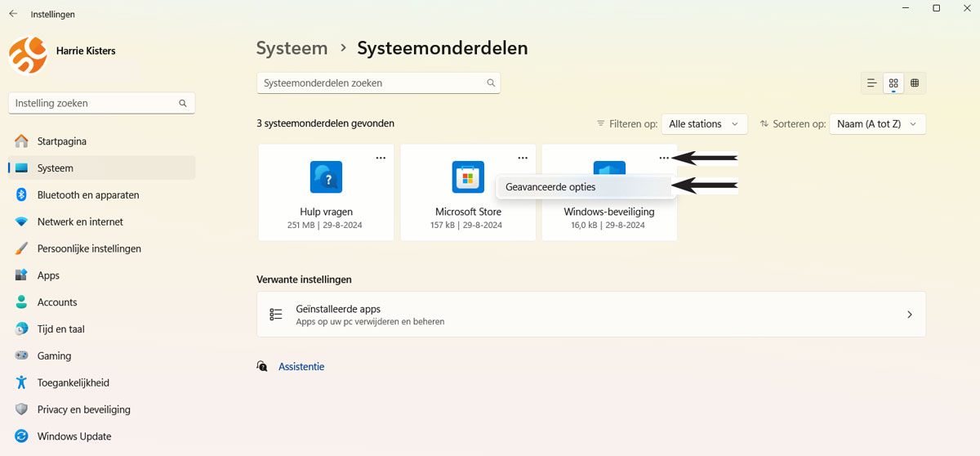The width and height of the screenshot is (980, 456).
Task: Go back using the back arrow
Action: coord(13,14)
